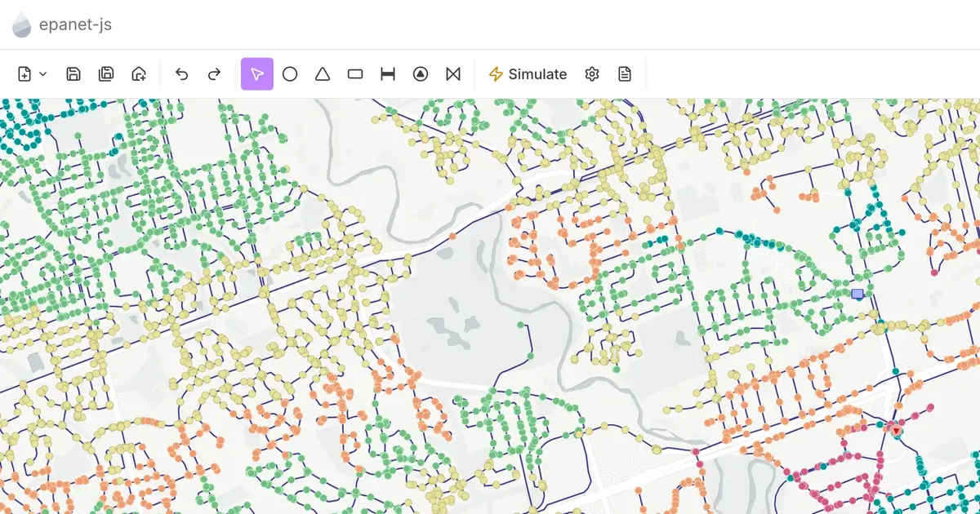The height and width of the screenshot is (514, 980).
Task: Click the Save icon
Action: (73, 74)
